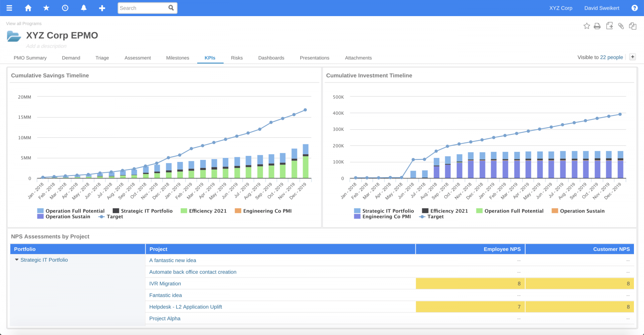Screen dimensions: 644x335
Task: Click the attachment paperclip icon
Action: click(x=621, y=26)
